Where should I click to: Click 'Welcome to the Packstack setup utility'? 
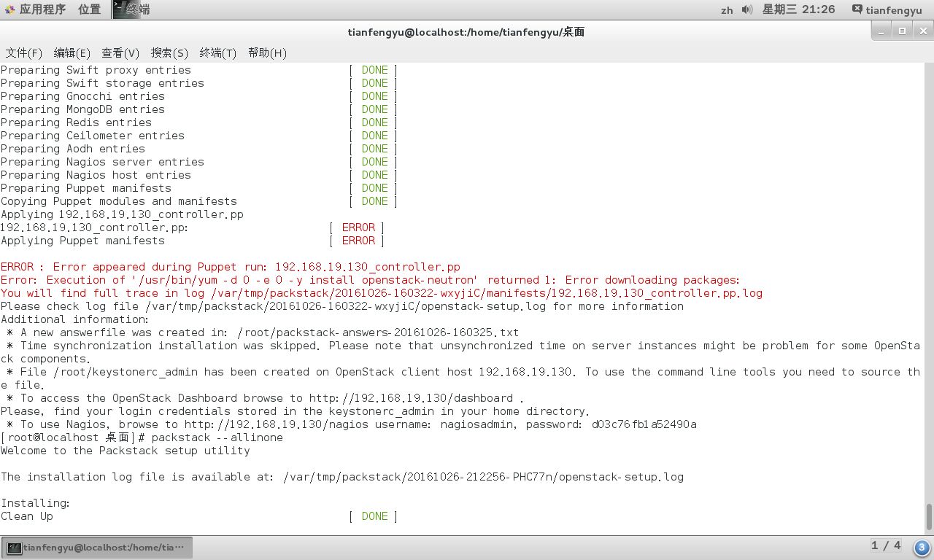coord(126,451)
